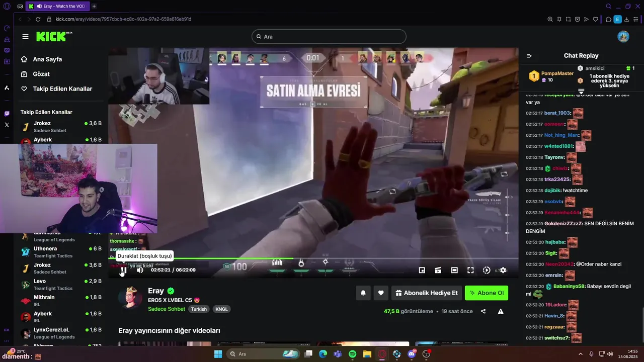
Task: Enter fullscreen video mode
Action: click(470, 270)
